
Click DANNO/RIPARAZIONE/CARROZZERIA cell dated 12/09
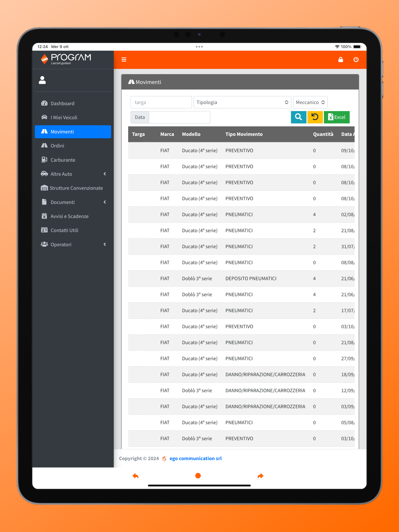pyautogui.click(x=265, y=390)
